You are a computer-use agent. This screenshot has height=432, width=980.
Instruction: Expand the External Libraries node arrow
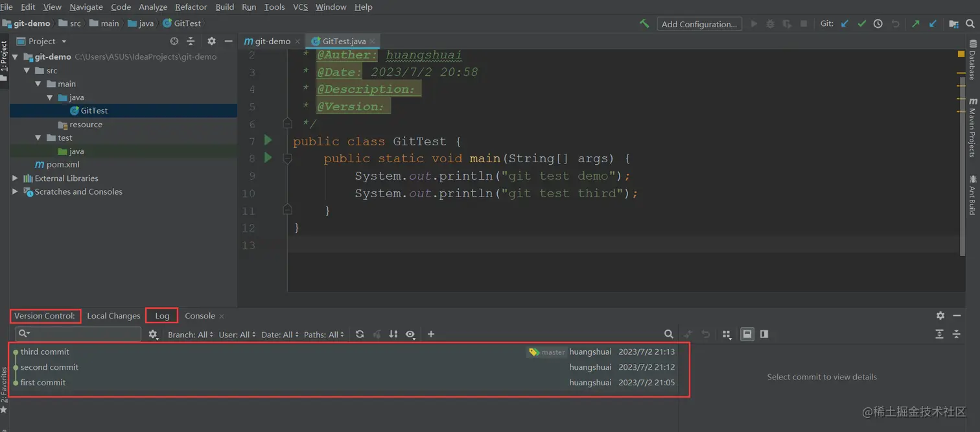pyautogui.click(x=15, y=178)
